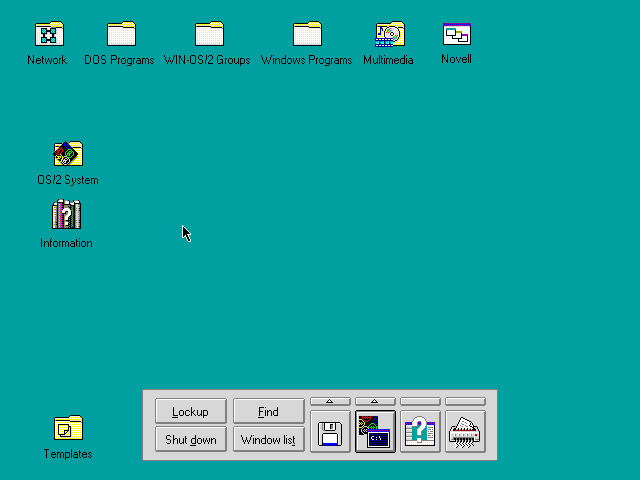
Task: Open the Windows Programs folder
Action: point(307,33)
